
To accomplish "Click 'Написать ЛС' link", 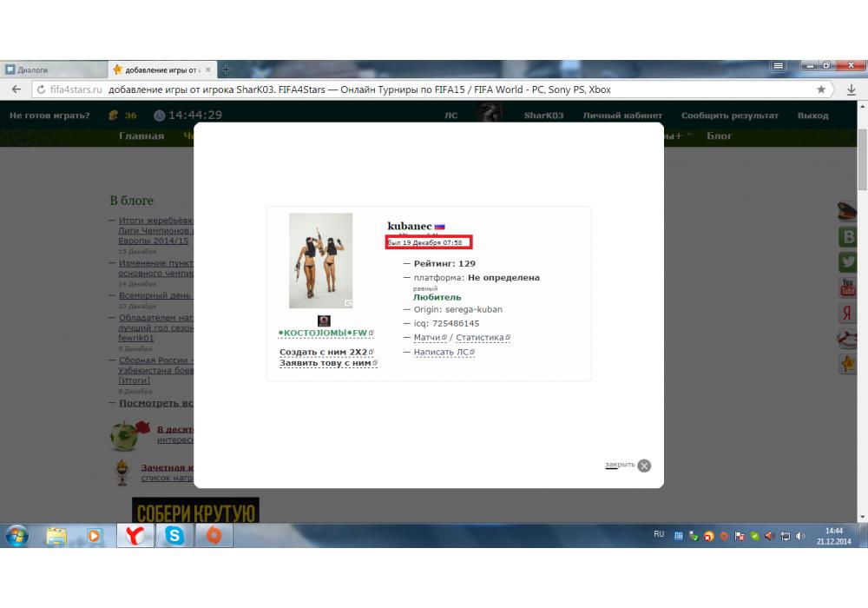I will pos(444,352).
